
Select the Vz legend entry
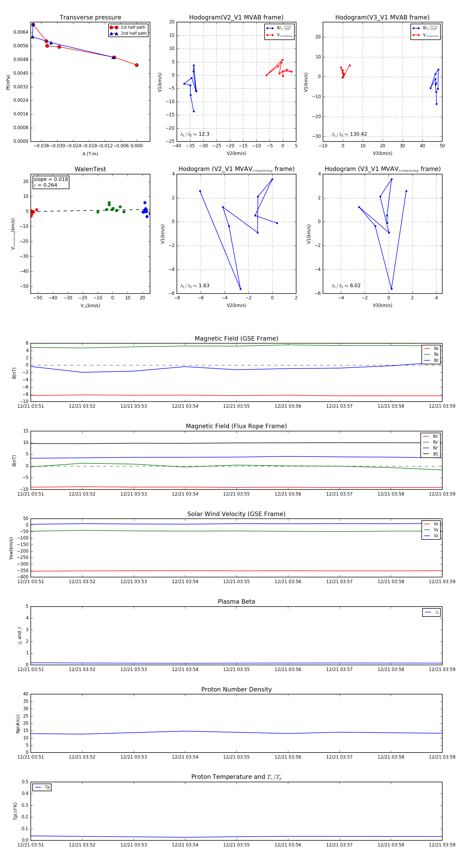pyautogui.click(x=431, y=536)
